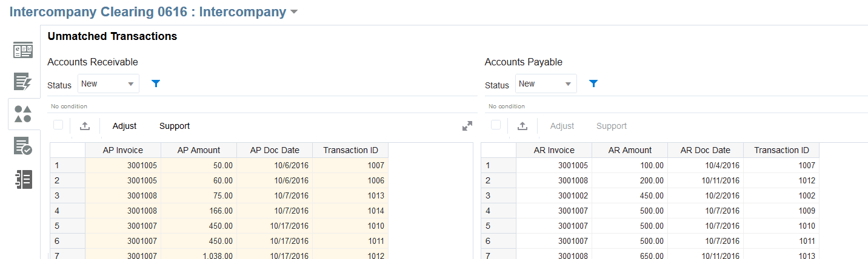The width and height of the screenshot is (868, 259).
Task: Click export icon in Accounts Payable toolbar
Action: pyautogui.click(x=522, y=126)
